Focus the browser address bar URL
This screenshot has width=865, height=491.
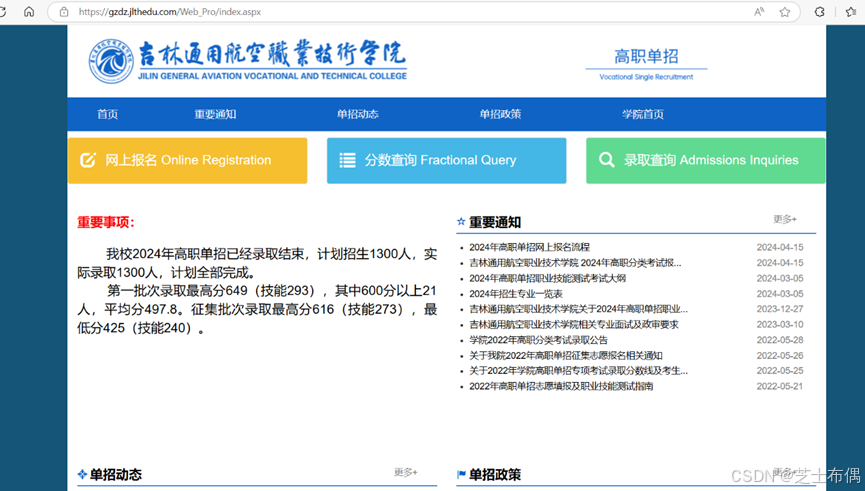pos(170,12)
